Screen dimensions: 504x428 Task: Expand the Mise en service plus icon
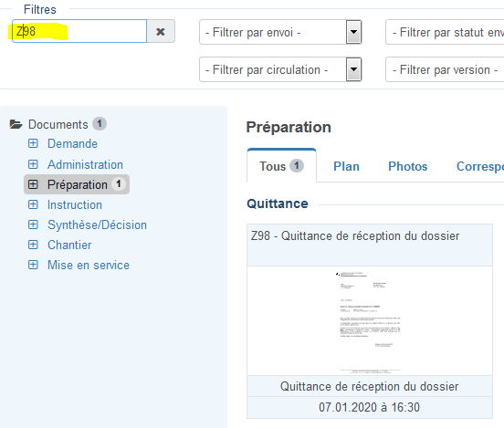[x=33, y=265]
